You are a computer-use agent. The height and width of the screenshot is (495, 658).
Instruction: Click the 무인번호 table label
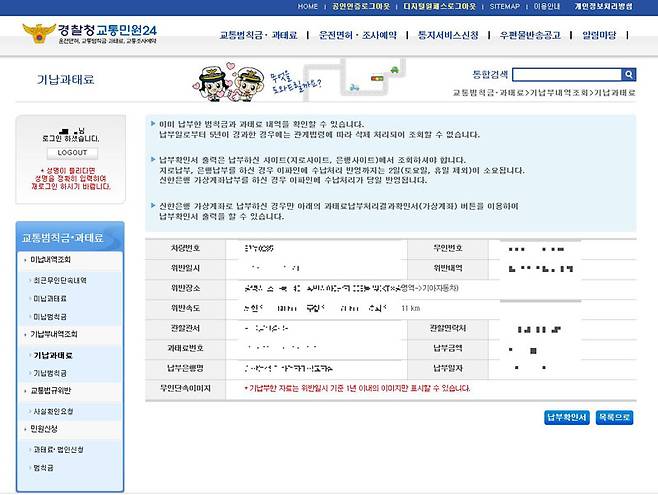448,248
